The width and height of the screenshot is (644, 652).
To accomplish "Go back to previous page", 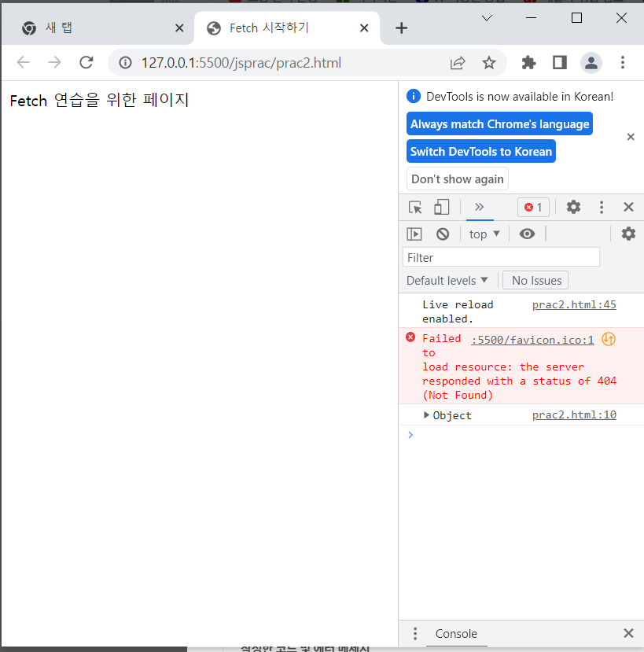I will pos(24,63).
